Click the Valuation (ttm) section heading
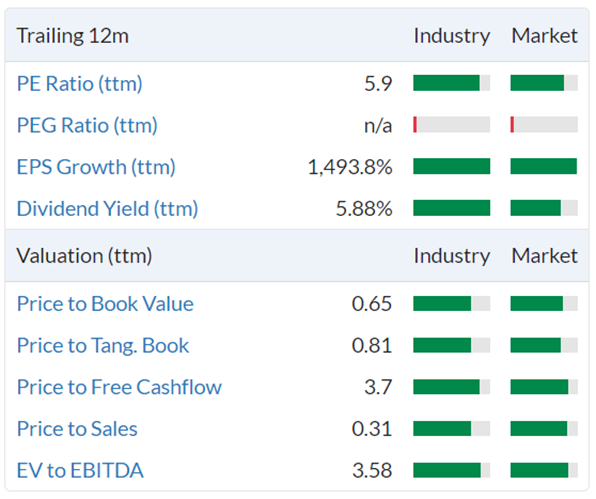This screenshot has height=499, width=596. pos(84,256)
